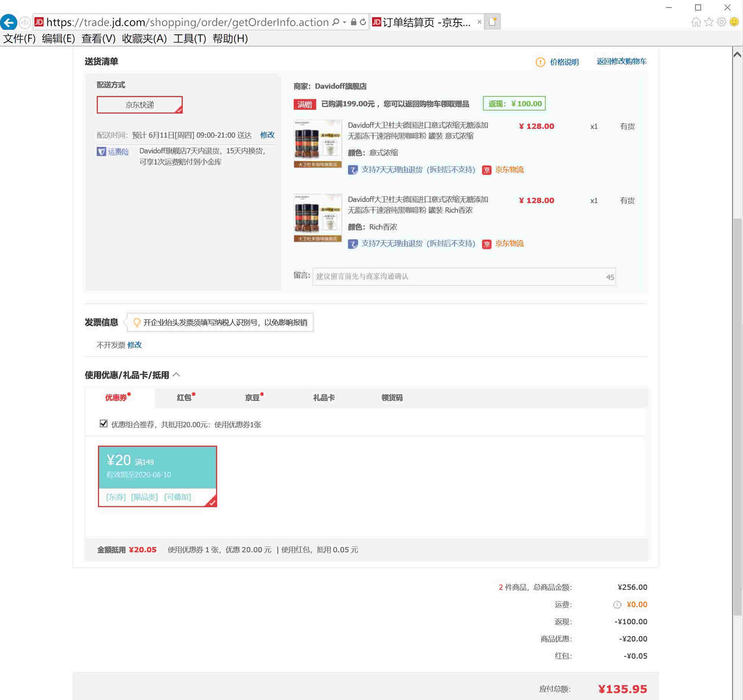Click the 运费险 shield icon
The image size is (743, 700).
[x=101, y=151]
